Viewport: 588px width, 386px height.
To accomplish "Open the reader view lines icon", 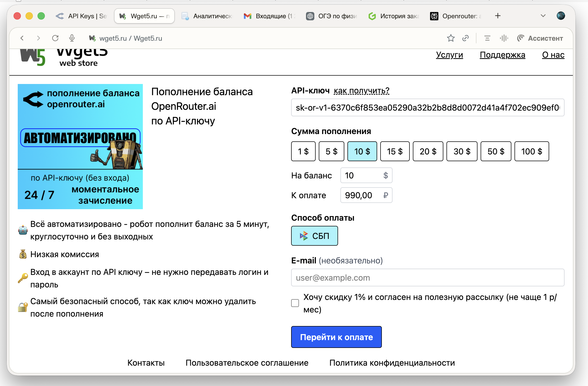I will pos(487,38).
